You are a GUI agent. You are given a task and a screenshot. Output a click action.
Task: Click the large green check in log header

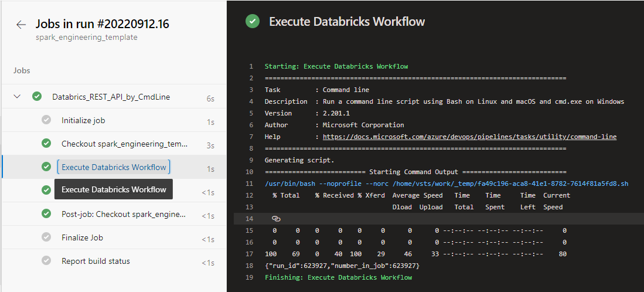tap(253, 21)
